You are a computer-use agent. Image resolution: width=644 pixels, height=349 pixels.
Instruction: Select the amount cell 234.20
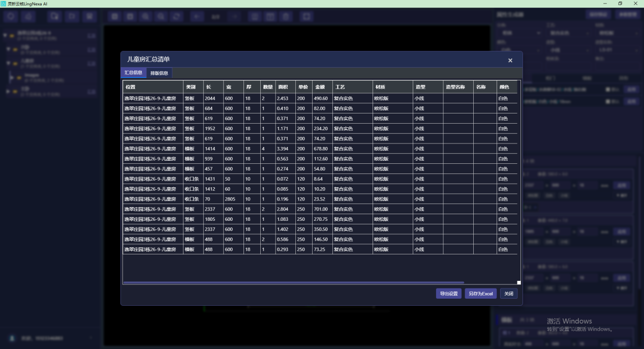click(322, 129)
